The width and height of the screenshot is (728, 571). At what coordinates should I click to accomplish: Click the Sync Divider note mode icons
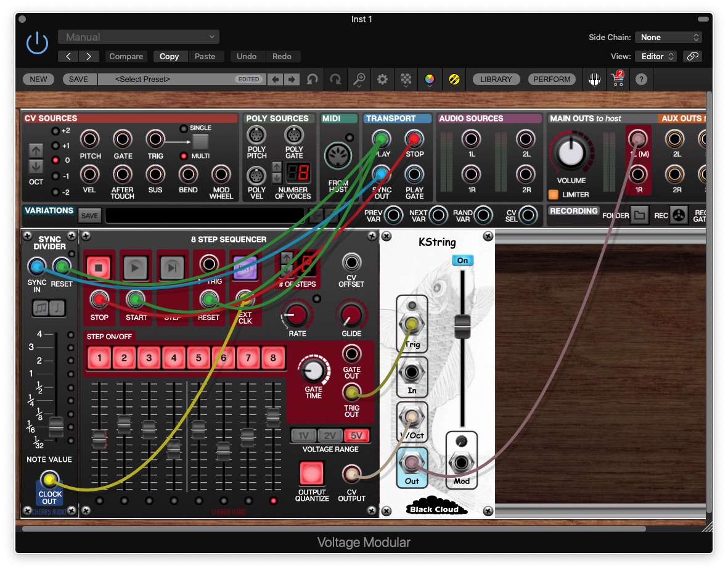49,308
